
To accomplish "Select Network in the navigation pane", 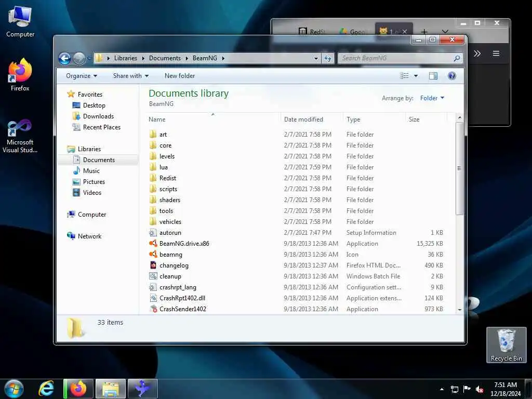I will click(89, 236).
